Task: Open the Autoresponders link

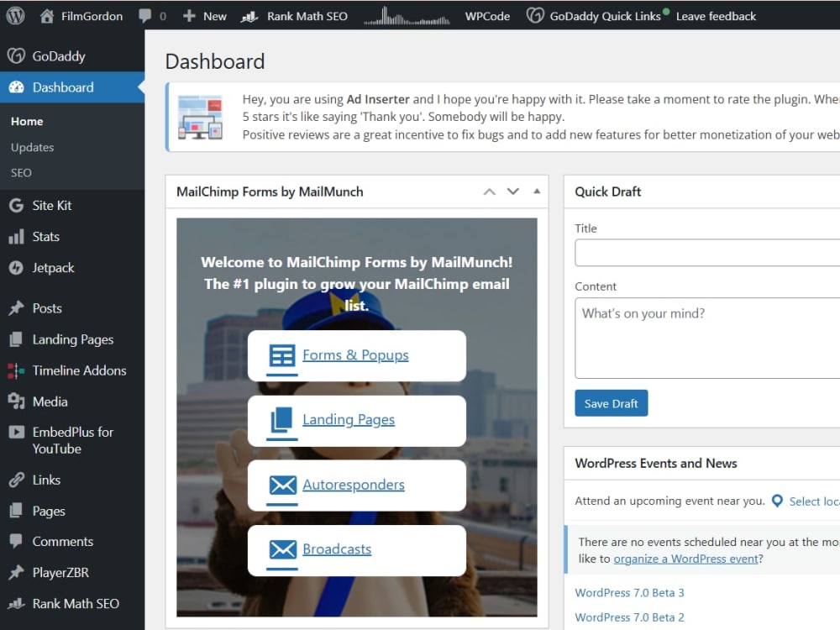Action: [353, 485]
